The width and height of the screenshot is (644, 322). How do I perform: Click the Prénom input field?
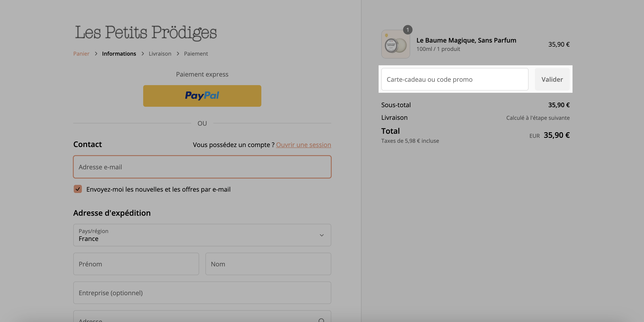[136, 264]
